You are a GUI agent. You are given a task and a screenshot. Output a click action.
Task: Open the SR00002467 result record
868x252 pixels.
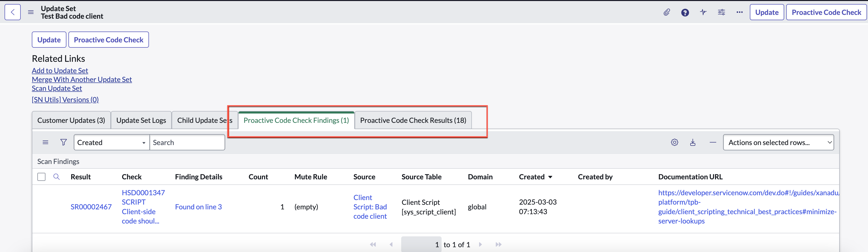pos(91,207)
